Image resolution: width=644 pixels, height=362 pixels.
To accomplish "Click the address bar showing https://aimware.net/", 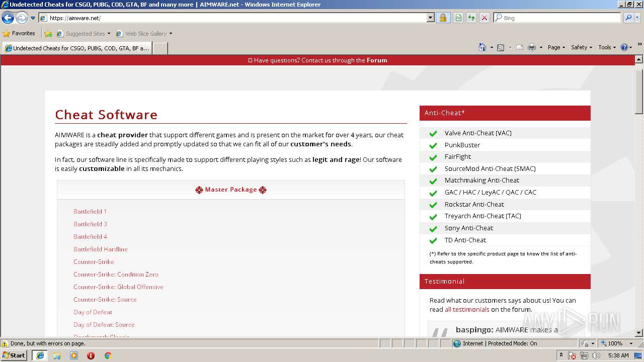I will (x=232, y=18).
